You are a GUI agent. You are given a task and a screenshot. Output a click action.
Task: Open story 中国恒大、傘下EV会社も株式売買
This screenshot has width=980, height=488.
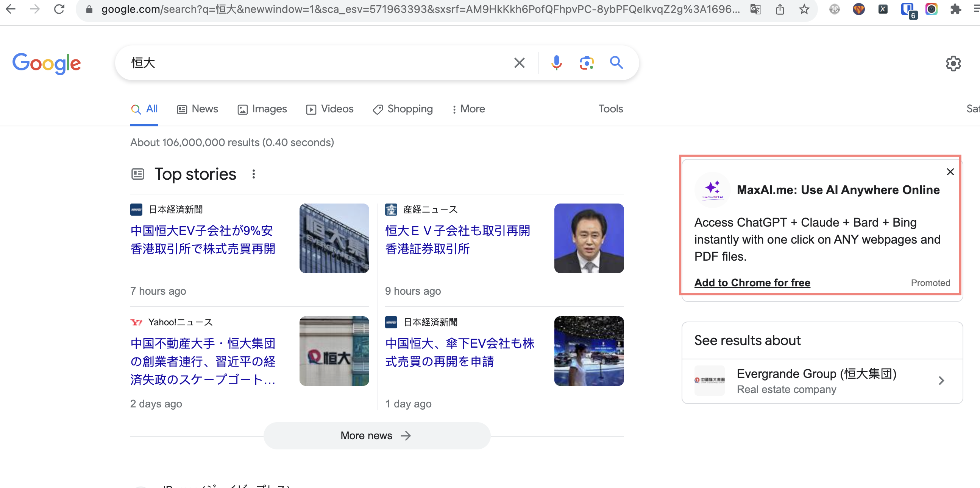(x=460, y=352)
